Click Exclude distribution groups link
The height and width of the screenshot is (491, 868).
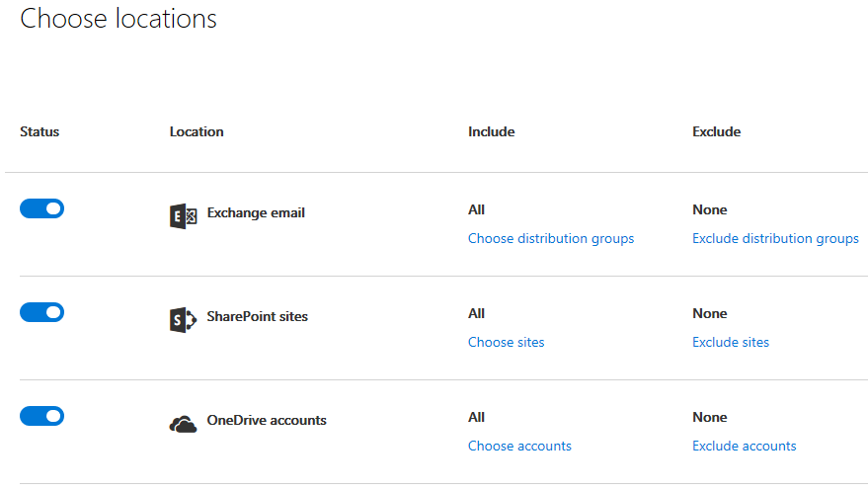point(775,239)
